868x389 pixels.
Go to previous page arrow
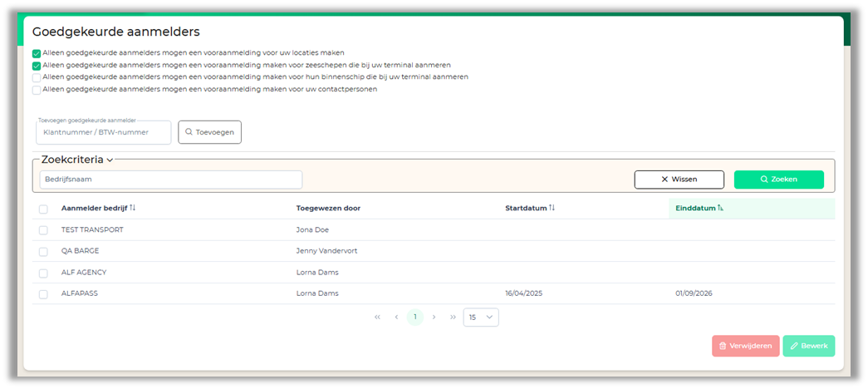[x=396, y=317]
